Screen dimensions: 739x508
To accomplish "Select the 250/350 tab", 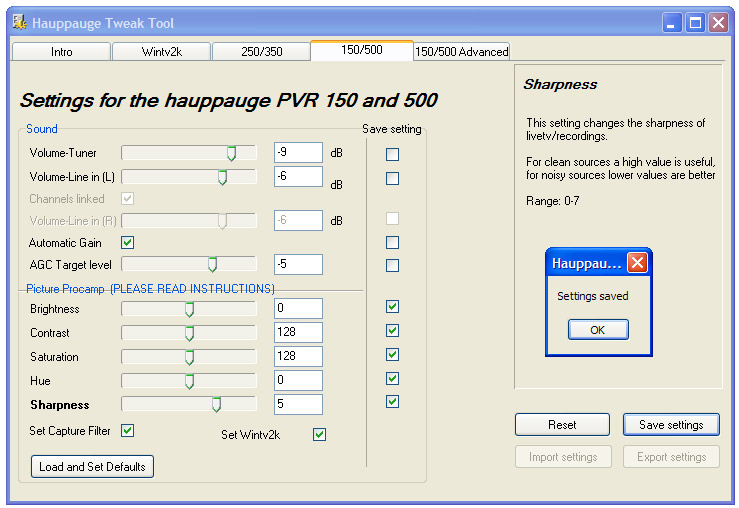I will pos(262,51).
